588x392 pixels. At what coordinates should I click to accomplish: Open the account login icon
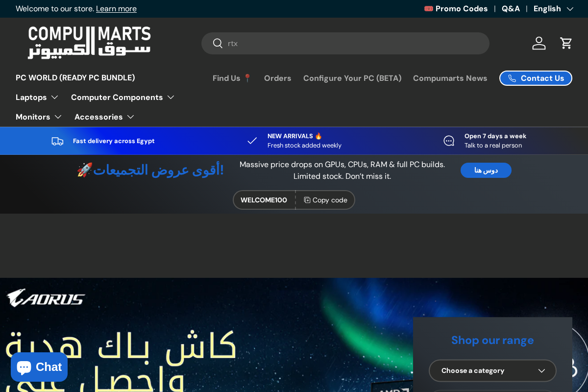coord(539,43)
